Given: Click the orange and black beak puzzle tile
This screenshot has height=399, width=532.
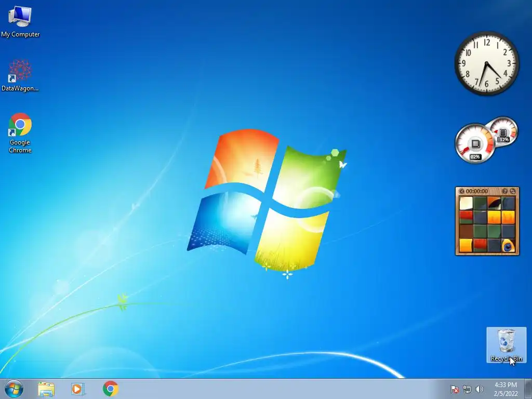Looking at the screenshot, I should [x=494, y=203].
